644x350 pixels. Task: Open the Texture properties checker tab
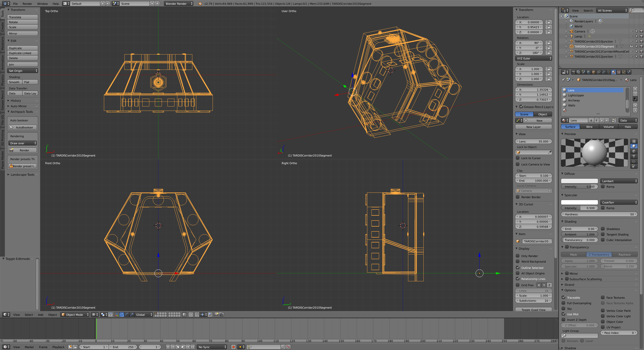pos(619,72)
